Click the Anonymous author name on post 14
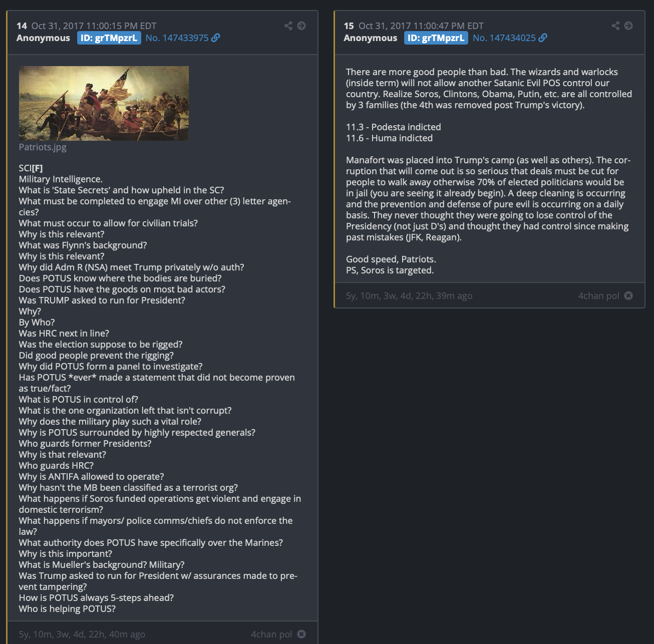This screenshot has width=654, height=644. [x=43, y=38]
